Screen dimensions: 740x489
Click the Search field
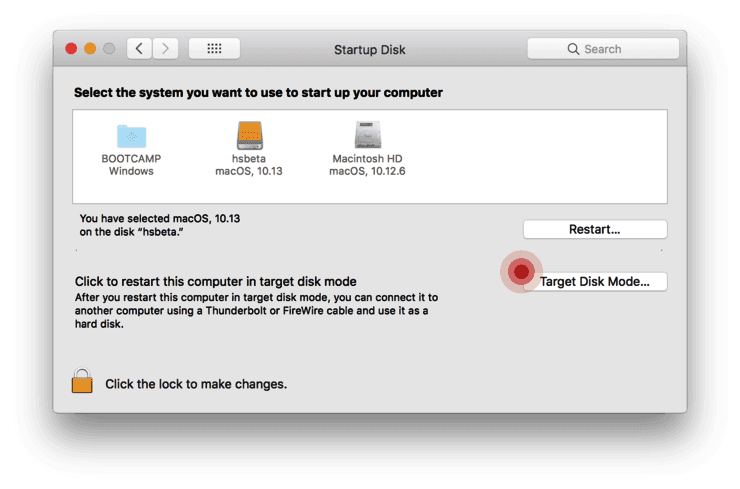pyautogui.click(x=603, y=49)
